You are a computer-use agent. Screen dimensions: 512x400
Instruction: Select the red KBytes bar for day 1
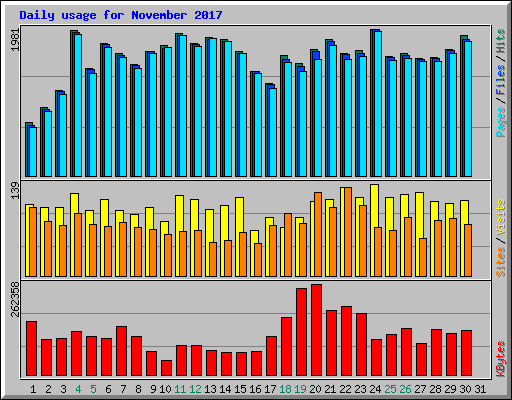31,349
